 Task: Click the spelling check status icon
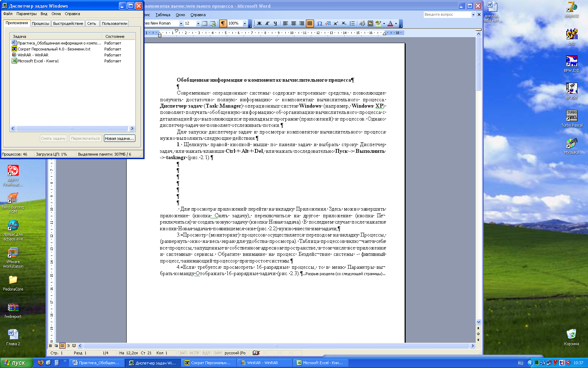256,353
